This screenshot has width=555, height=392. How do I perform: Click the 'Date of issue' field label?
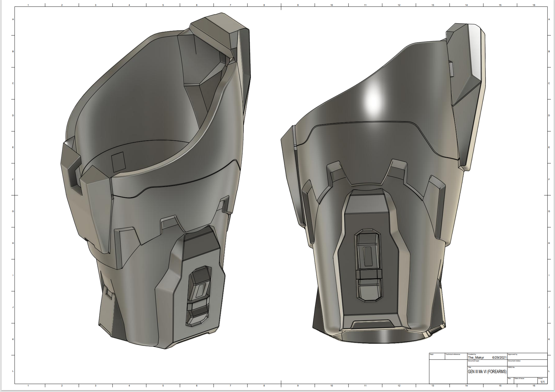[x=519, y=378]
